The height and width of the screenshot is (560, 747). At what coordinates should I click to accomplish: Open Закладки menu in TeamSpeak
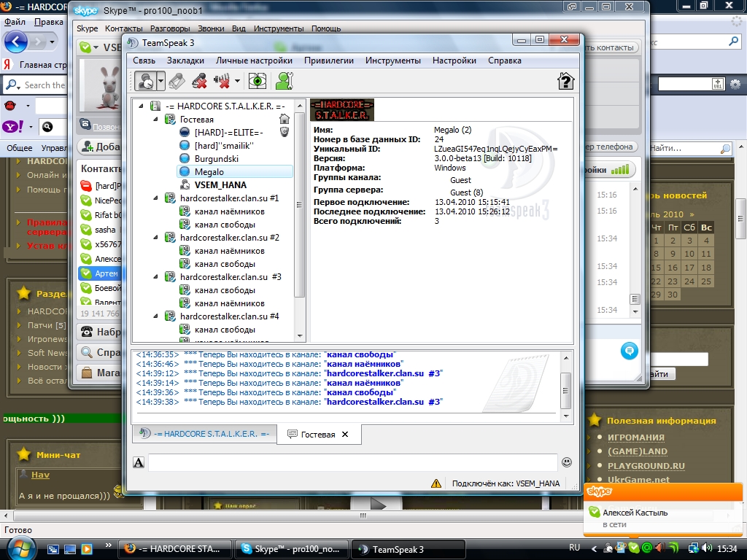(x=185, y=61)
